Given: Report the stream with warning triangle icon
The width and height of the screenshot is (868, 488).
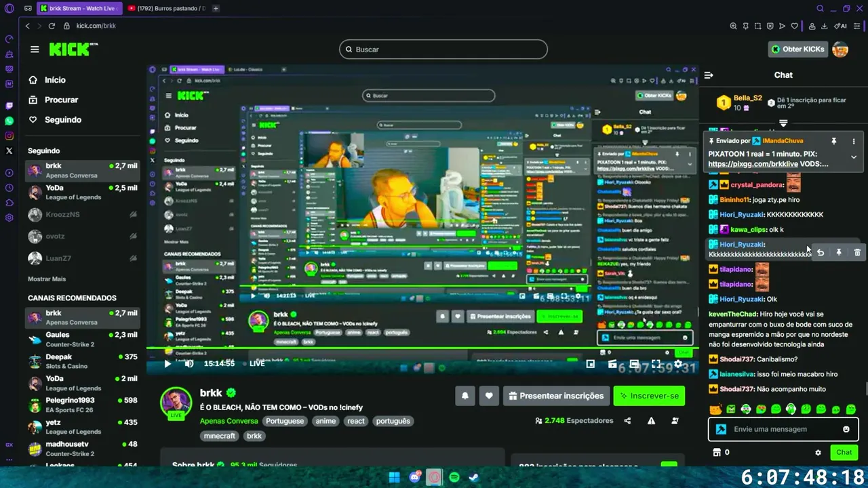Looking at the screenshot, I should point(651,421).
